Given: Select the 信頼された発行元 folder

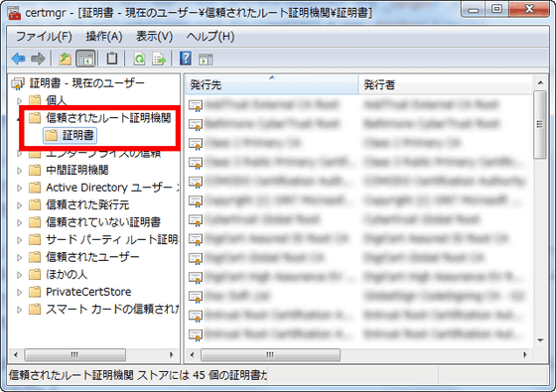Looking at the screenshot, I should [x=87, y=204].
